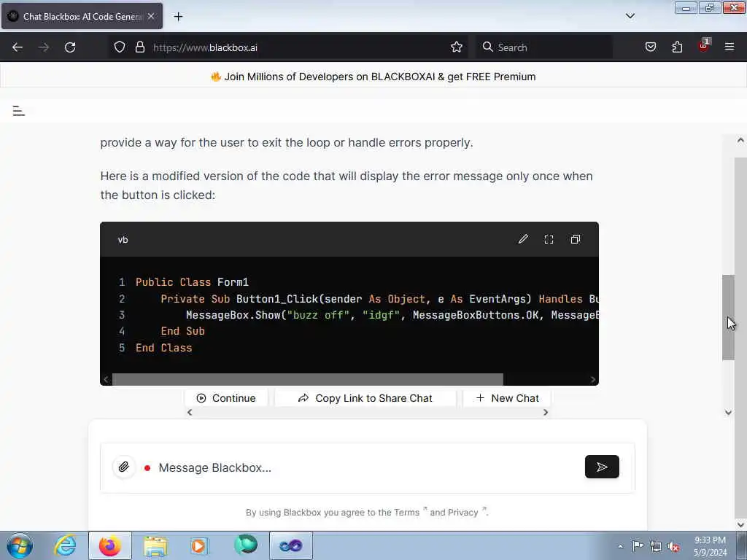Open Windows Explorer folder in taskbar

pos(155,545)
